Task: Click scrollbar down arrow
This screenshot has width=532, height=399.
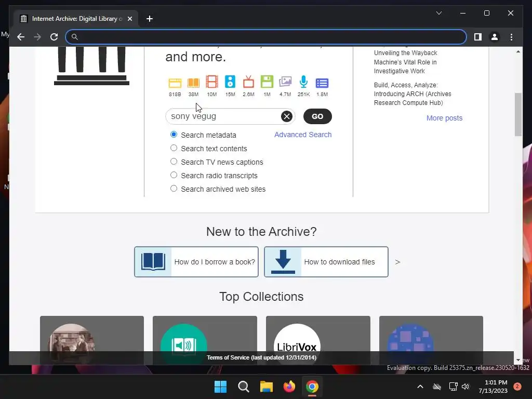Action: [x=518, y=360]
